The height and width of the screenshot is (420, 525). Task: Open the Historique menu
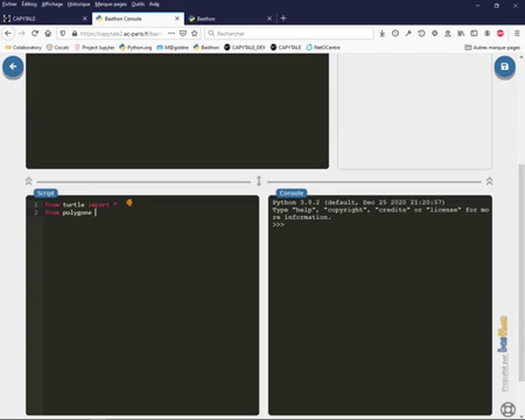point(79,4)
